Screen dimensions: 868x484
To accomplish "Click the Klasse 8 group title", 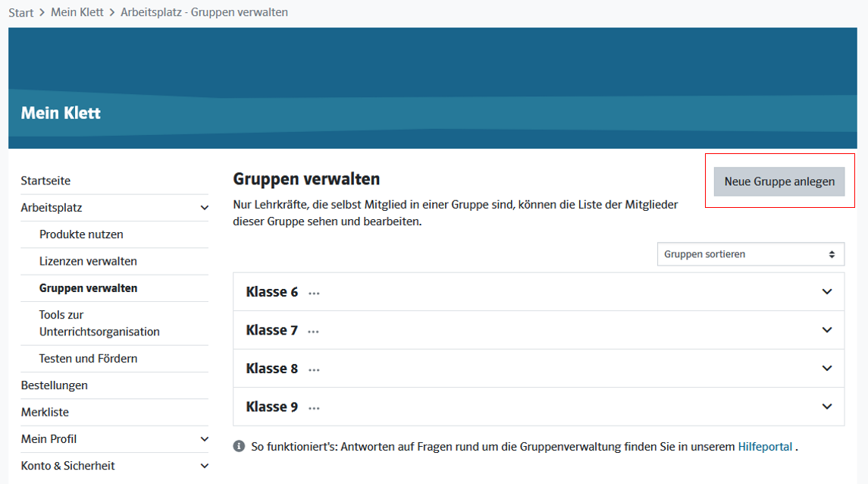I will [x=272, y=368].
